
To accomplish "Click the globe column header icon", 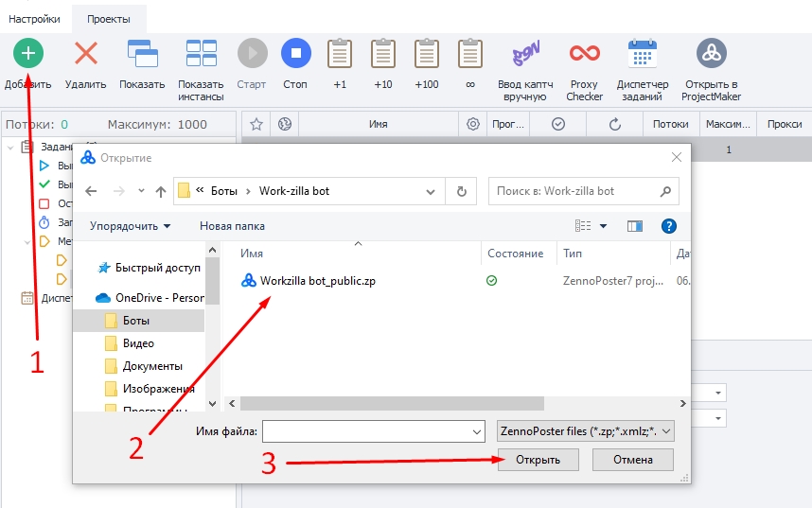I will (x=285, y=124).
